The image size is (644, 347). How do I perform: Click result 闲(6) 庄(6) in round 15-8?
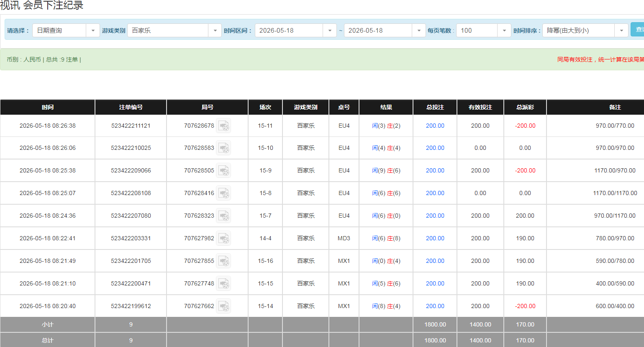[386, 193]
